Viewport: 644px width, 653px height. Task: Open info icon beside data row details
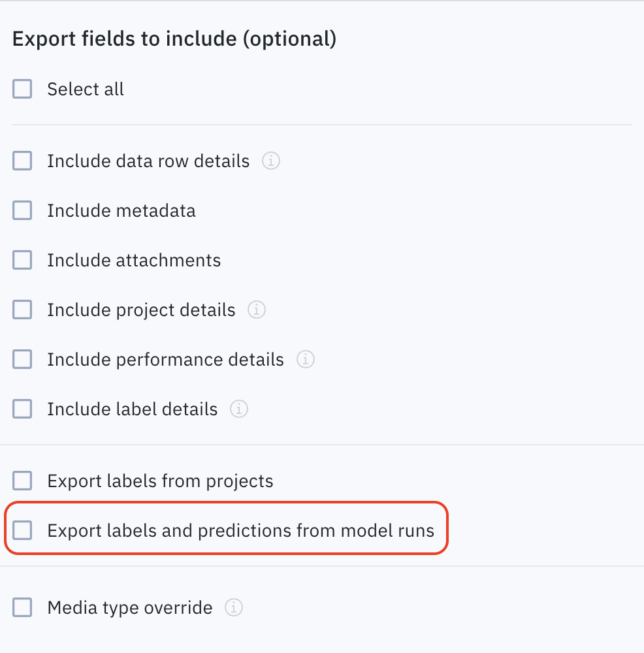coord(271,161)
